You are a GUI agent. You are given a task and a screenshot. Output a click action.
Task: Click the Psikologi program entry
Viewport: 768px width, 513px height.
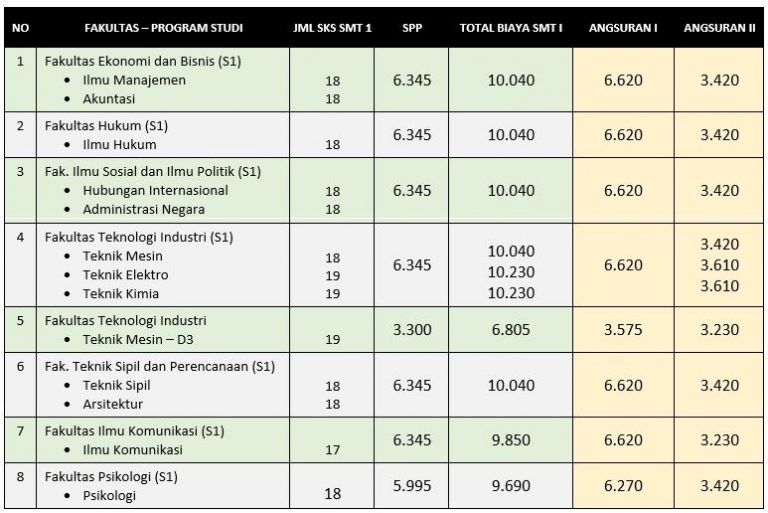(109, 495)
